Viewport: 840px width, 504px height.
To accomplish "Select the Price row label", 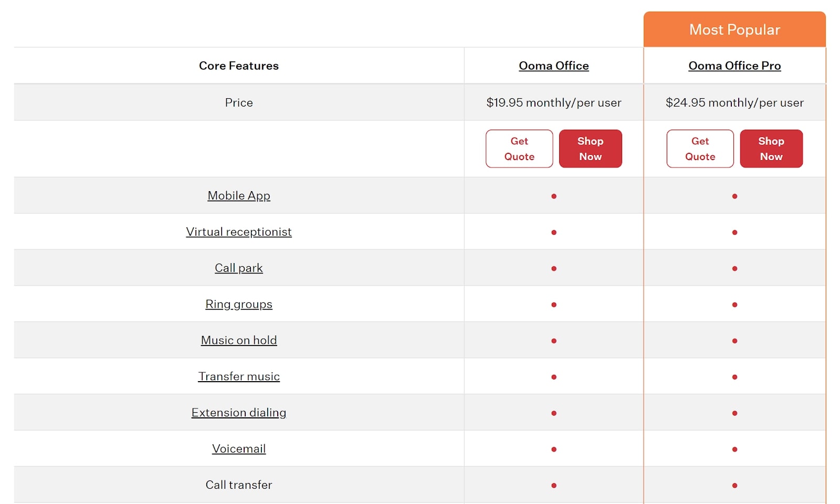I will [239, 102].
